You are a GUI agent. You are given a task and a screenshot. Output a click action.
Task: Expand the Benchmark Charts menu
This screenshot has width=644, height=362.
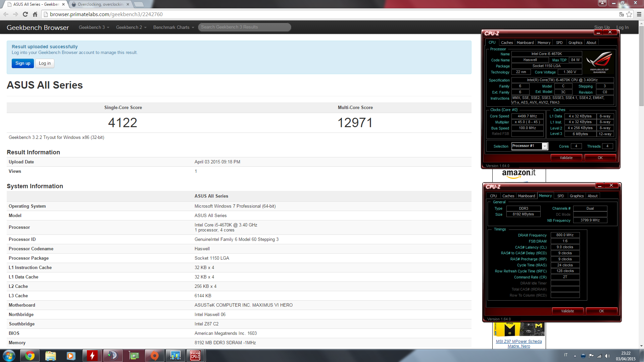pos(174,27)
